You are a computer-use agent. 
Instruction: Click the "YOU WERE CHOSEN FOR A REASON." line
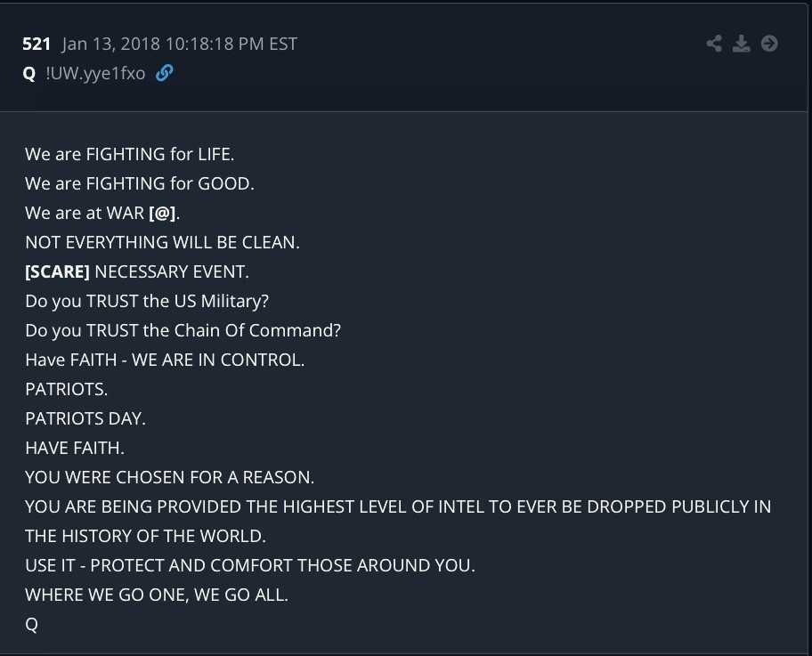[169, 477]
